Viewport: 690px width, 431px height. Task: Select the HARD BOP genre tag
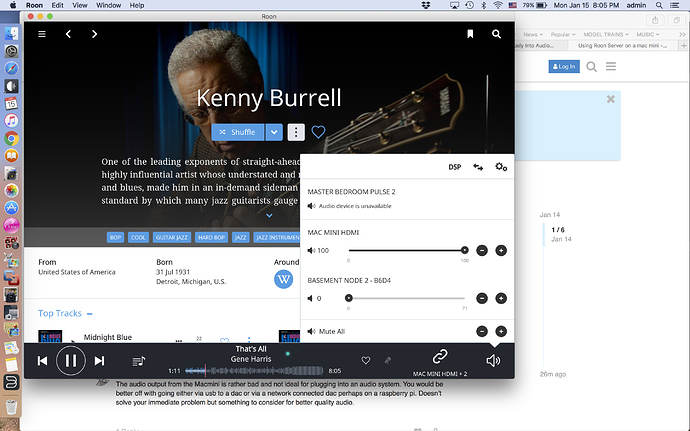pyautogui.click(x=211, y=237)
